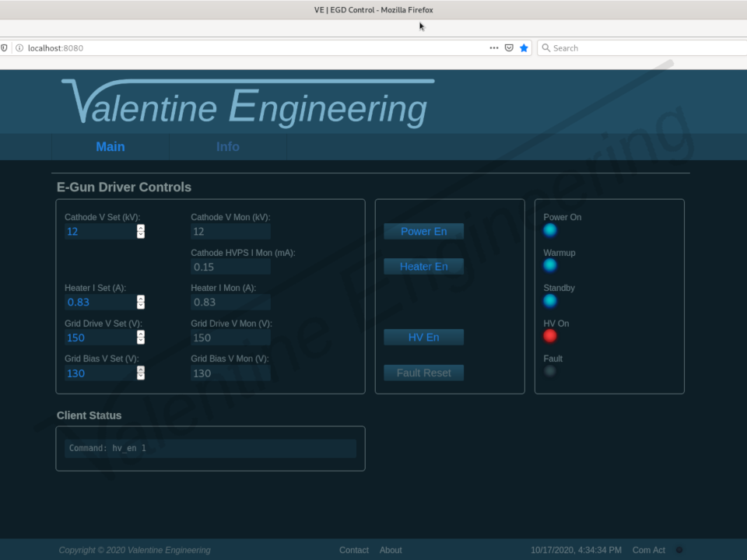The height and width of the screenshot is (560, 747).
Task: Increase Grid Drive V Set value
Action: 141,334
